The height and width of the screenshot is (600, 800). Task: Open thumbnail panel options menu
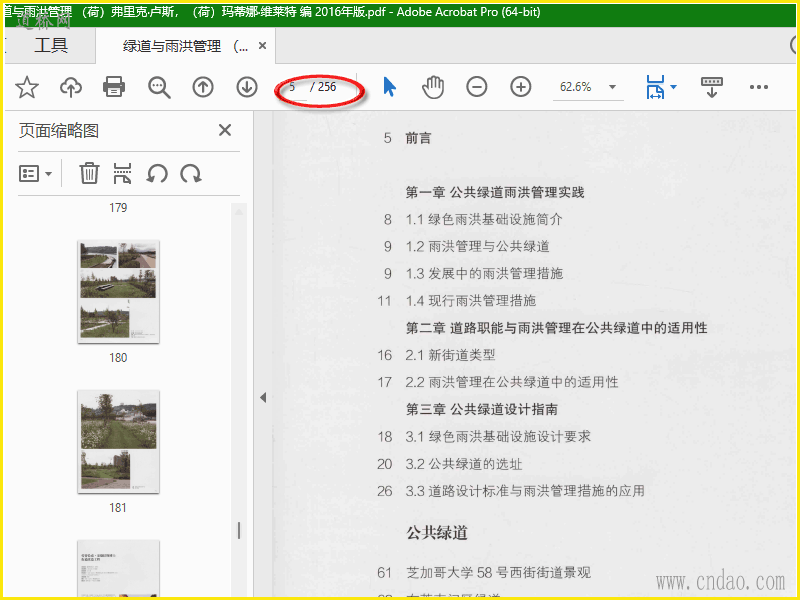(35, 173)
